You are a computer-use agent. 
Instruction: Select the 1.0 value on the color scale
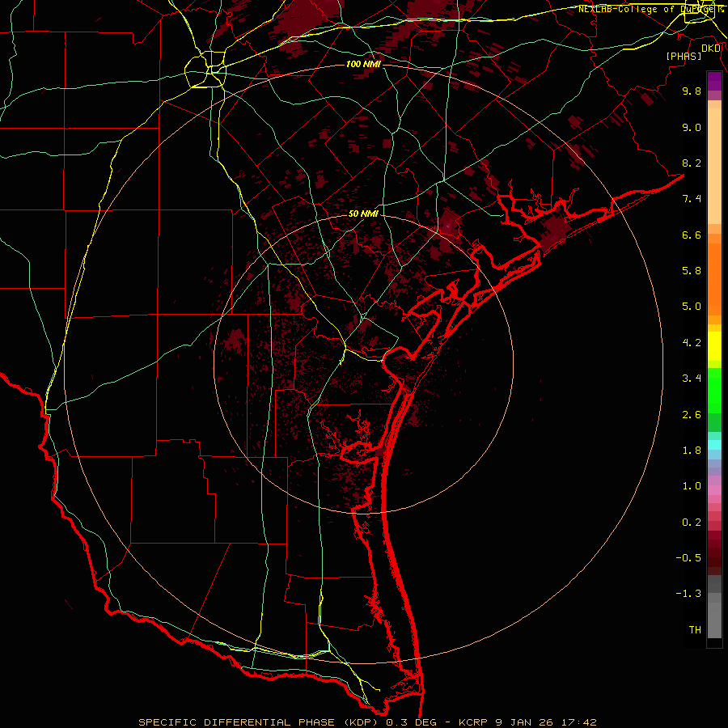692,486
